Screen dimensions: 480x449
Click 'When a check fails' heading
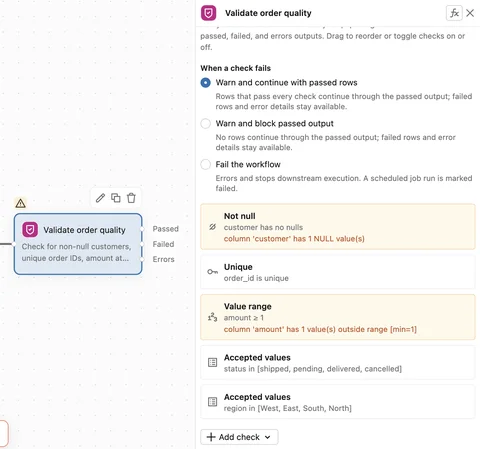[x=235, y=68]
